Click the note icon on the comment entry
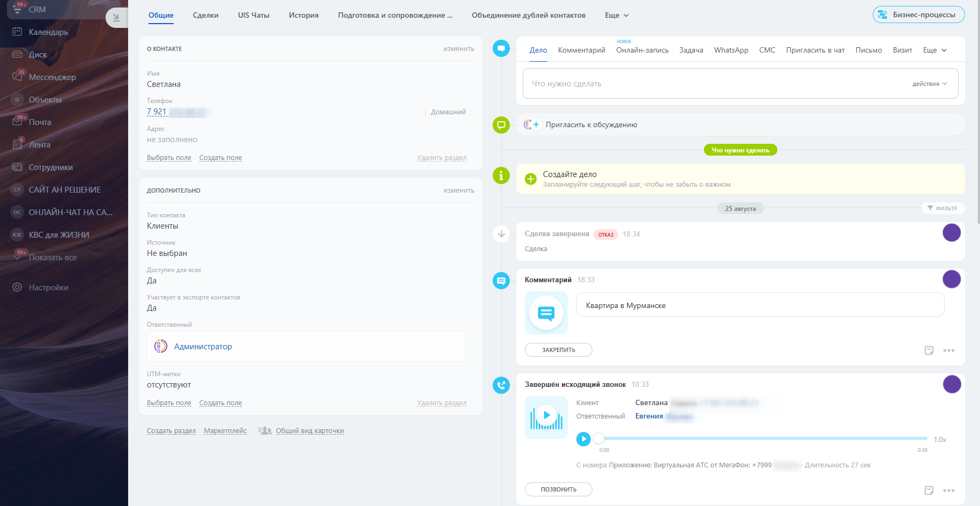The height and width of the screenshot is (506, 980). (x=929, y=350)
